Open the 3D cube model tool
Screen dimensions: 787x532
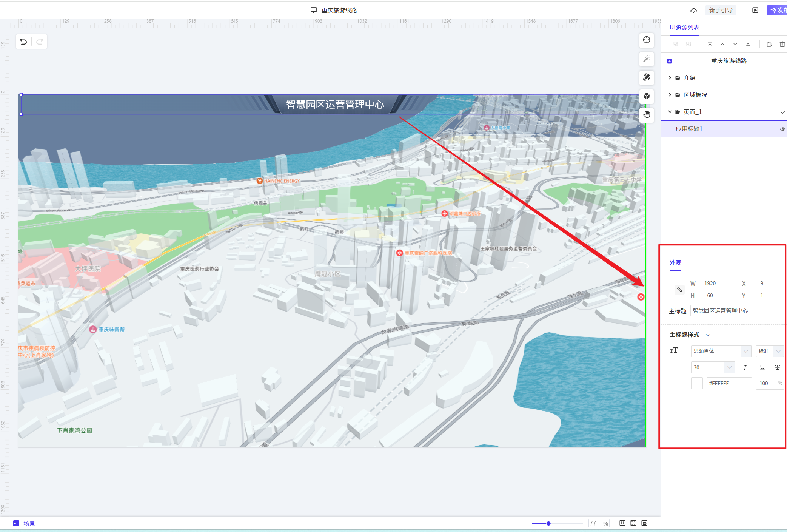click(x=647, y=96)
